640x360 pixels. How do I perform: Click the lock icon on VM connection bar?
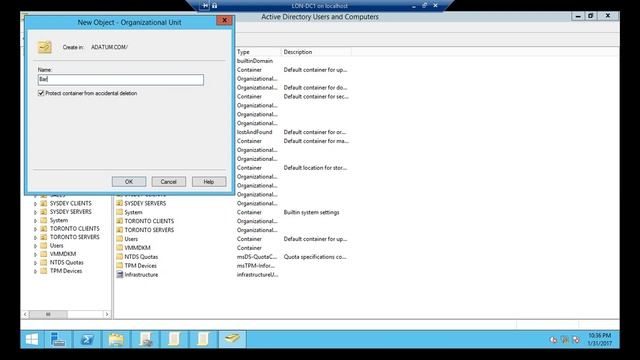(214, 5)
